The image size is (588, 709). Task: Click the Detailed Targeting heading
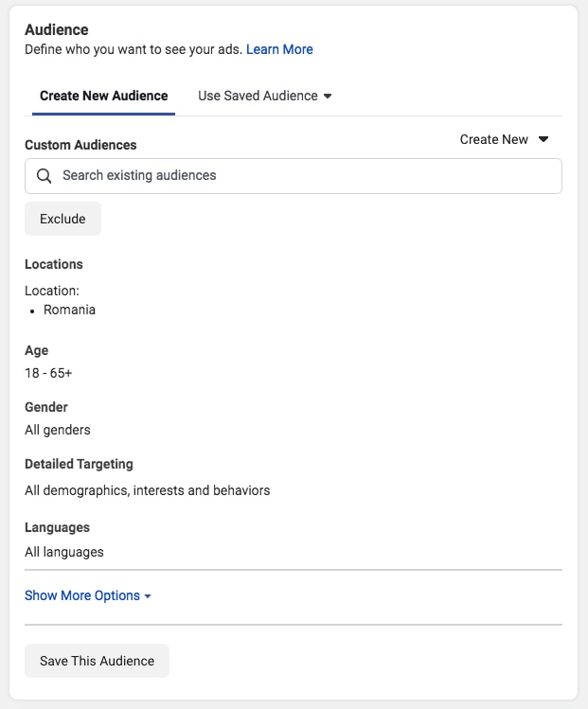[79, 464]
